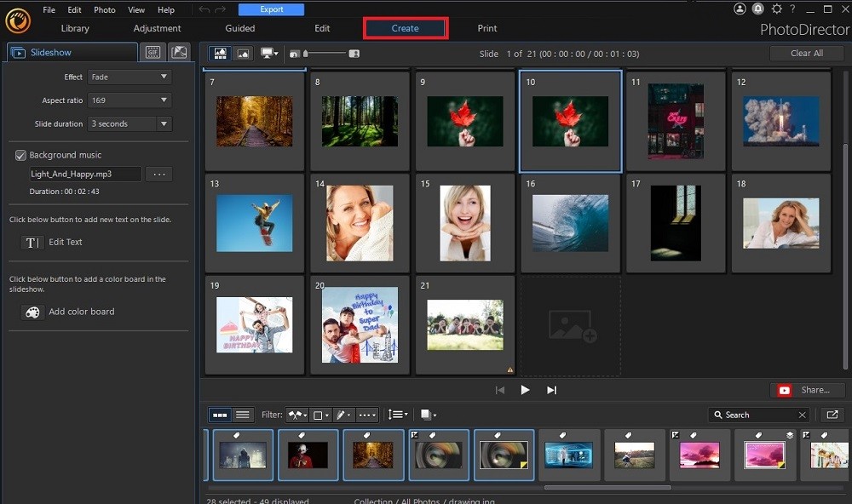Share the slideshow to YouTube
The image size is (852, 504).
click(806, 390)
